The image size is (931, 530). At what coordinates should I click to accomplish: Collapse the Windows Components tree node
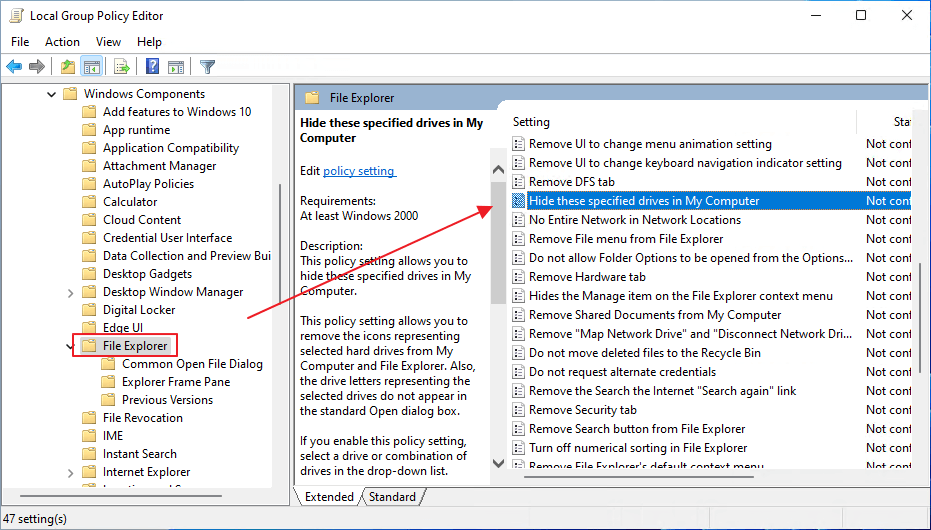51,94
